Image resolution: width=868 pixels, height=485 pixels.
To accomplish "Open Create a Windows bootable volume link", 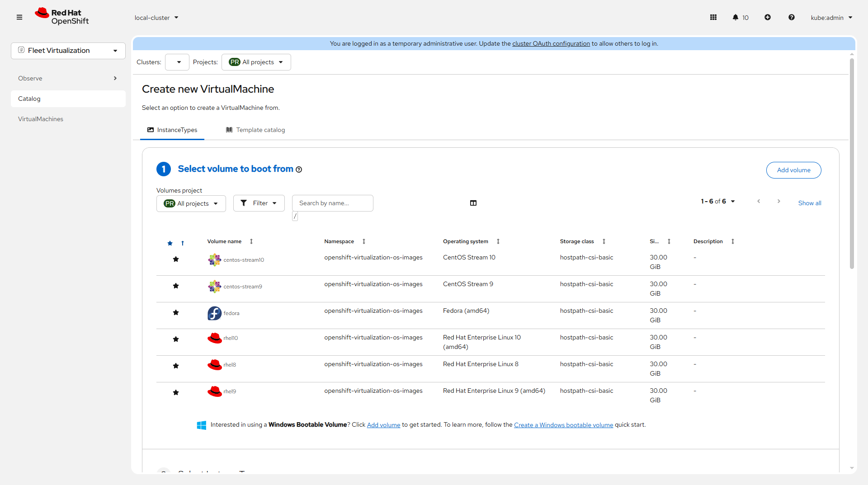I will click(x=564, y=425).
